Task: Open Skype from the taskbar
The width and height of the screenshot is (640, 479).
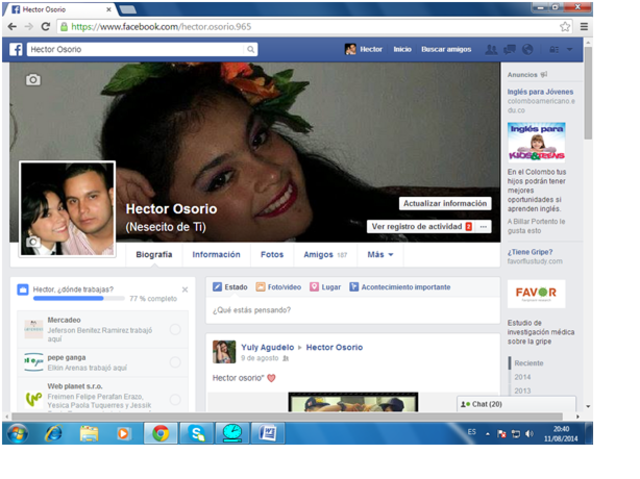Action: 196,433
